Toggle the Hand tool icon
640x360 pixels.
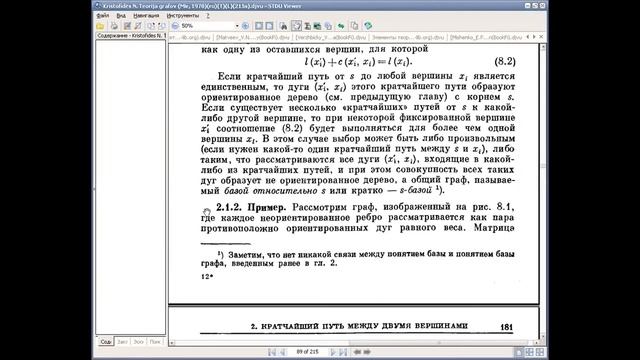[x=296, y=26]
